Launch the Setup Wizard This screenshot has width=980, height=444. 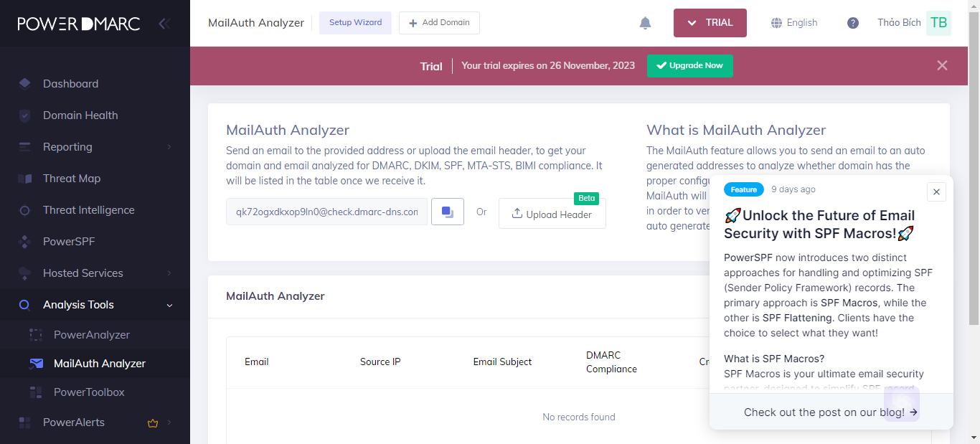356,23
